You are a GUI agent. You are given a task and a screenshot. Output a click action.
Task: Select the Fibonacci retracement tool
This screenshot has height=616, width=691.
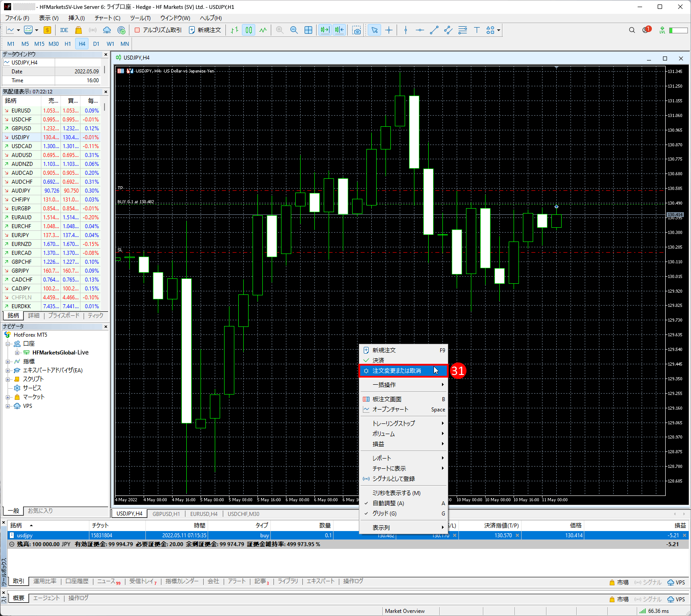click(462, 30)
